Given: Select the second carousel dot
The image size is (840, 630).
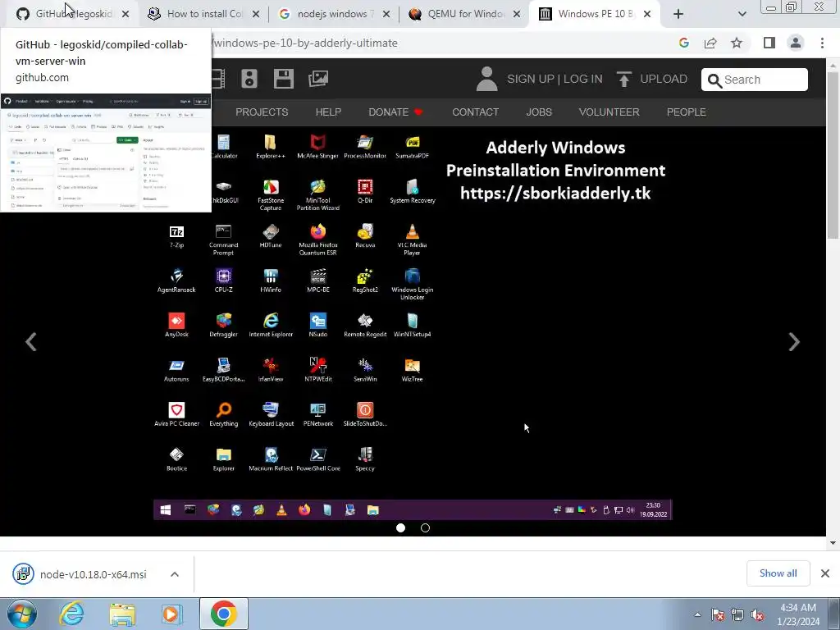Looking at the screenshot, I should (x=426, y=527).
